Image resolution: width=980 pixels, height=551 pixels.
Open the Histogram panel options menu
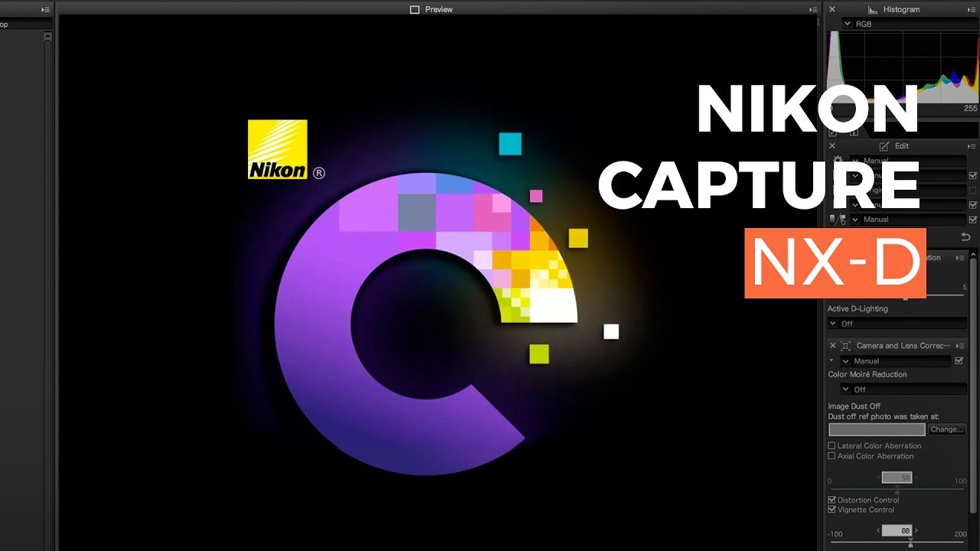point(972,9)
